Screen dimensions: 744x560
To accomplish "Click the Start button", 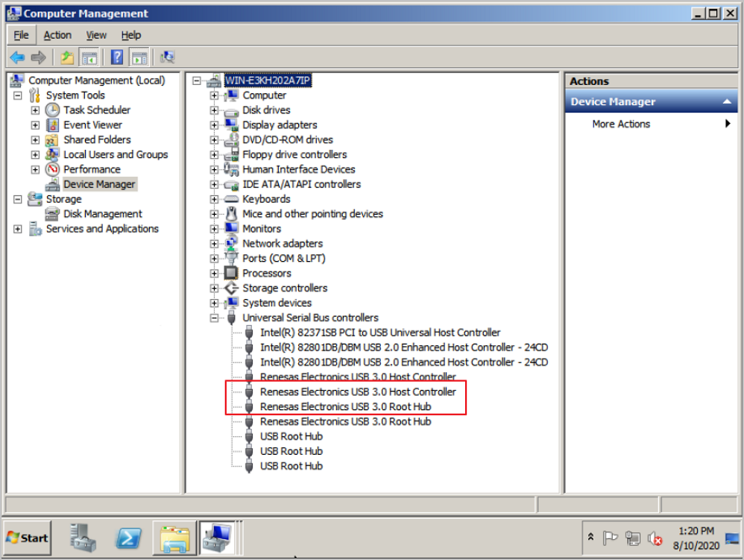I will tap(28, 538).
